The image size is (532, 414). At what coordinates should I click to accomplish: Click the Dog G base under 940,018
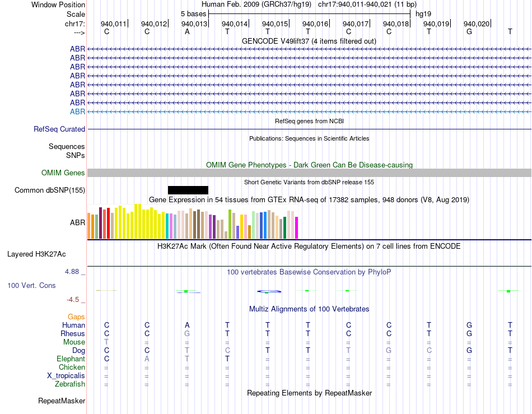point(389,351)
